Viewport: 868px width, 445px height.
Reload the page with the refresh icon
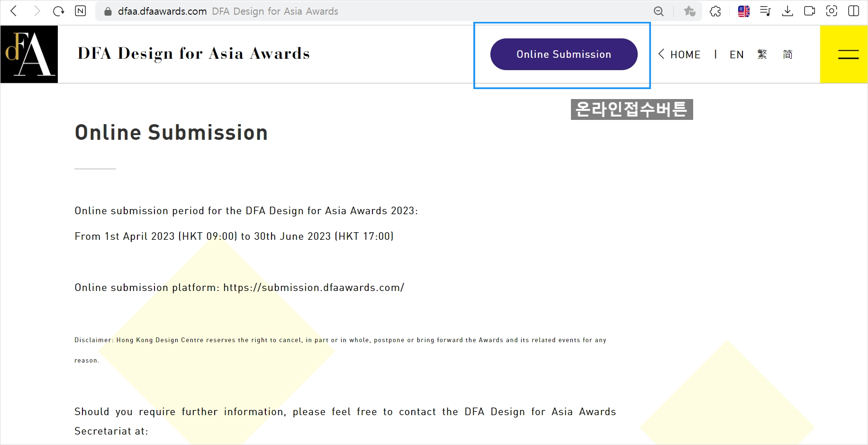(58, 11)
